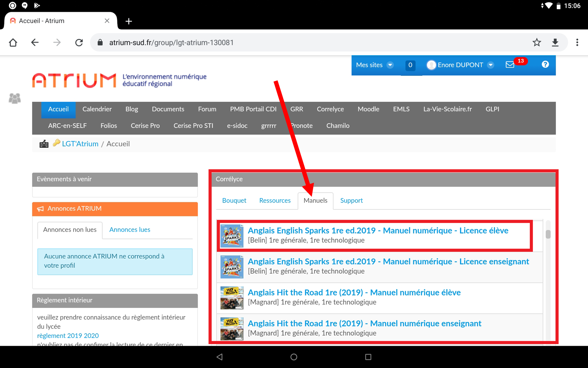Click the Enore DUPONT avatar icon
The width and height of the screenshot is (588, 368).
[431, 65]
